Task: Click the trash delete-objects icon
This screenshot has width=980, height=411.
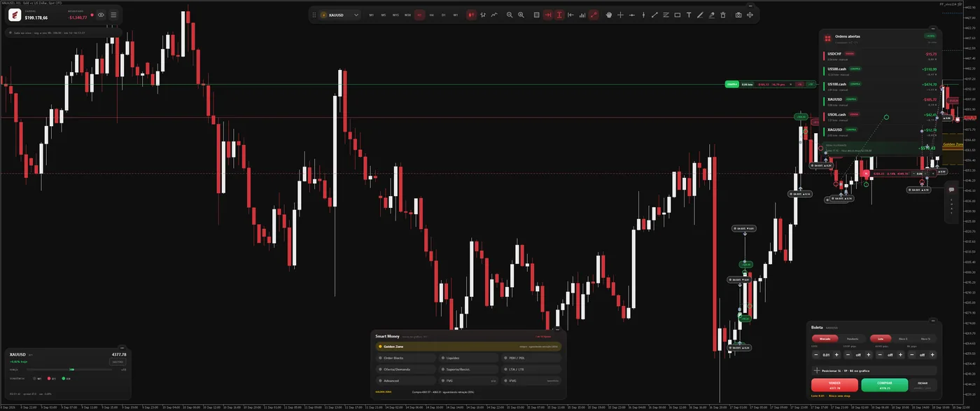Action: click(723, 15)
